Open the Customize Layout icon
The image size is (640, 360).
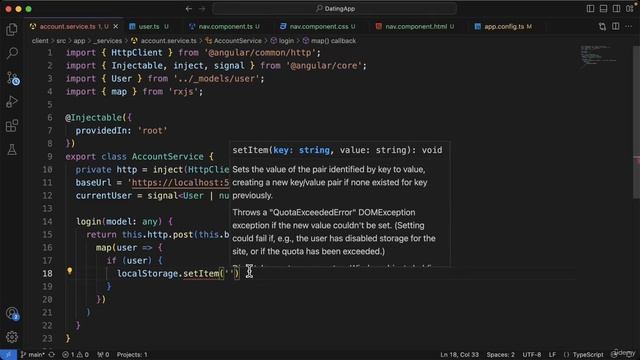tap(630, 9)
